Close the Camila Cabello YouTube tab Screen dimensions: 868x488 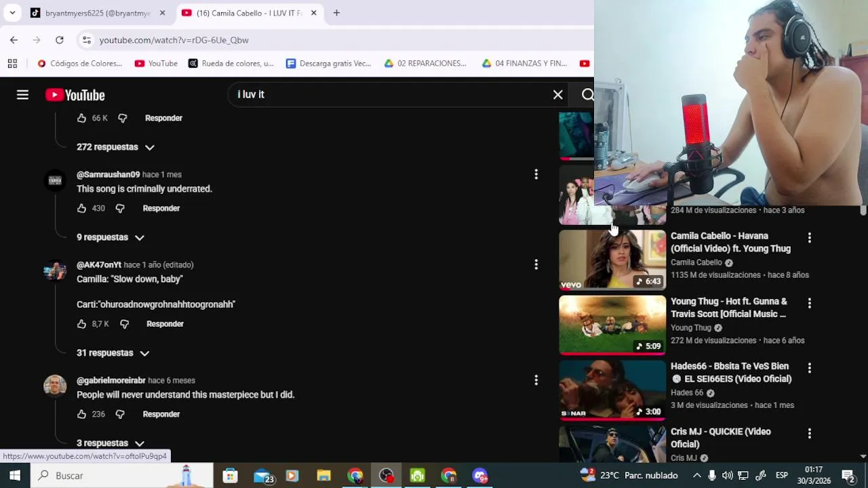click(313, 13)
